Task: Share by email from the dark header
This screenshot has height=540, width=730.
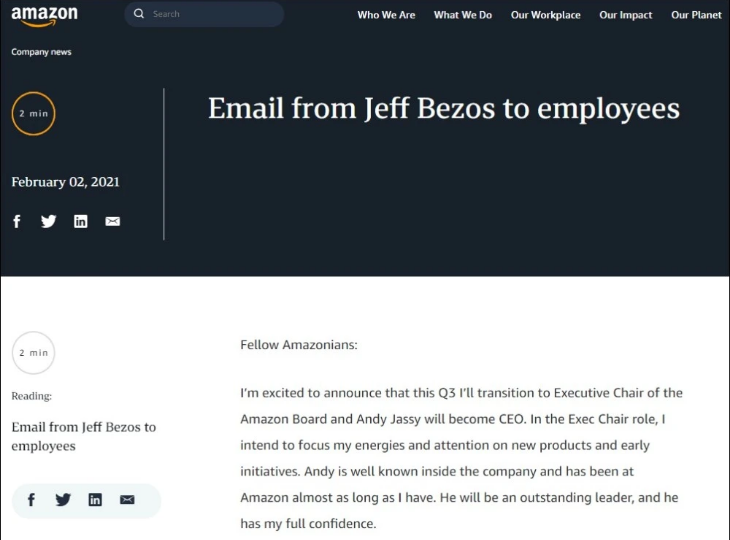Action: 112,221
